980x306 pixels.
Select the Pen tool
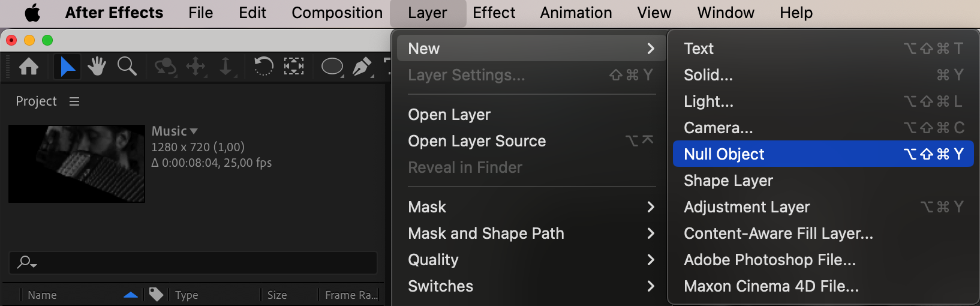(x=362, y=66)
